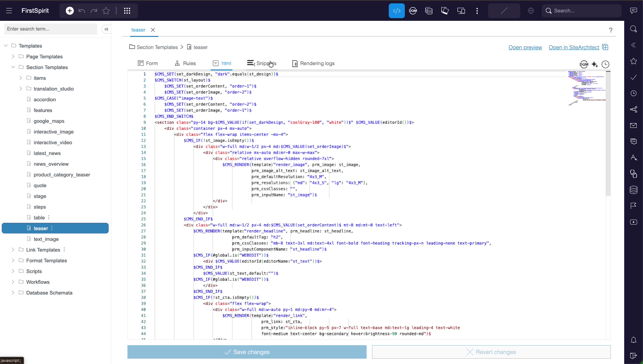The image size is (643, 364).
Task: Open video play icon in right sidebar
Action: [x=633, y=222]
